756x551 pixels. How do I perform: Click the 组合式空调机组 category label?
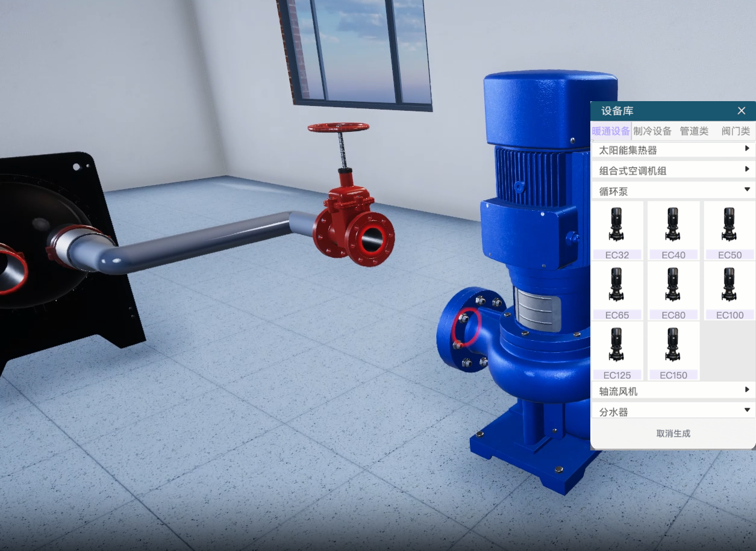click(x=633, y=171)
